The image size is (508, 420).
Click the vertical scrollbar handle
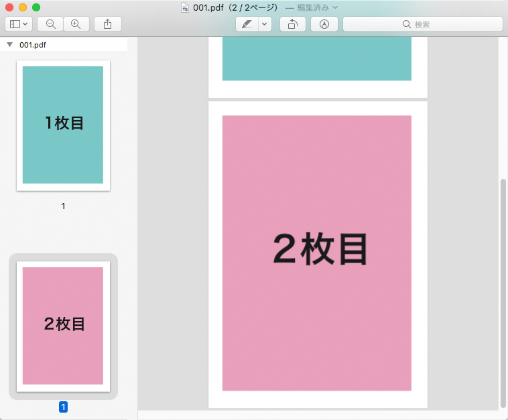[503, 293]
